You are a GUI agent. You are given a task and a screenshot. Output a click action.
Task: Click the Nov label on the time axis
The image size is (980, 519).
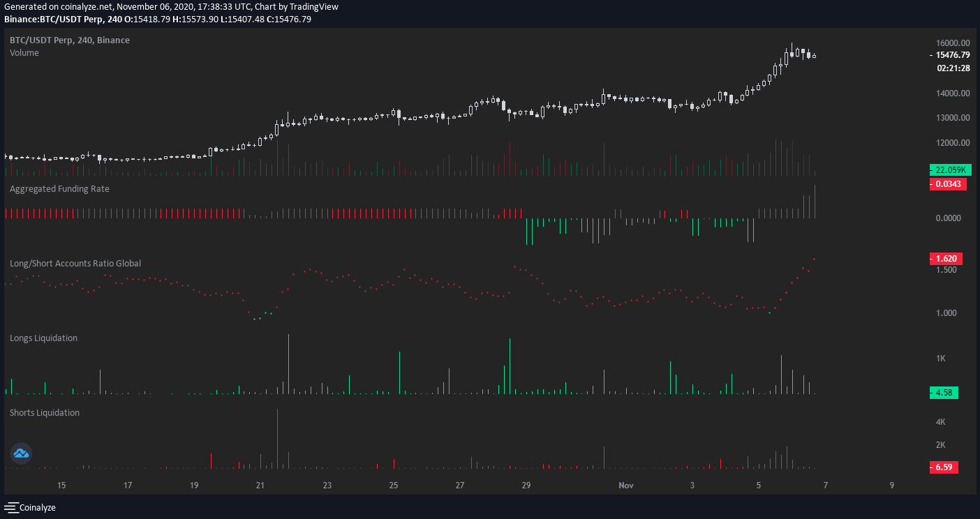click(x=625, y=485)
